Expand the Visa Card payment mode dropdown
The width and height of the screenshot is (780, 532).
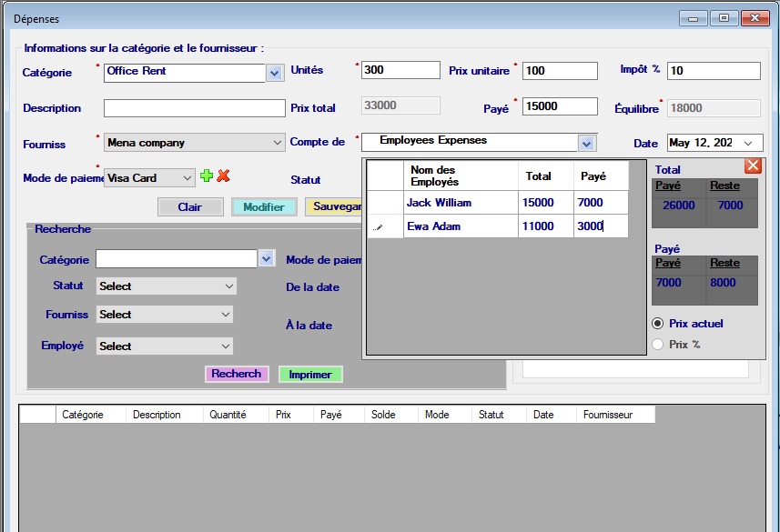[x=187, y=178]
